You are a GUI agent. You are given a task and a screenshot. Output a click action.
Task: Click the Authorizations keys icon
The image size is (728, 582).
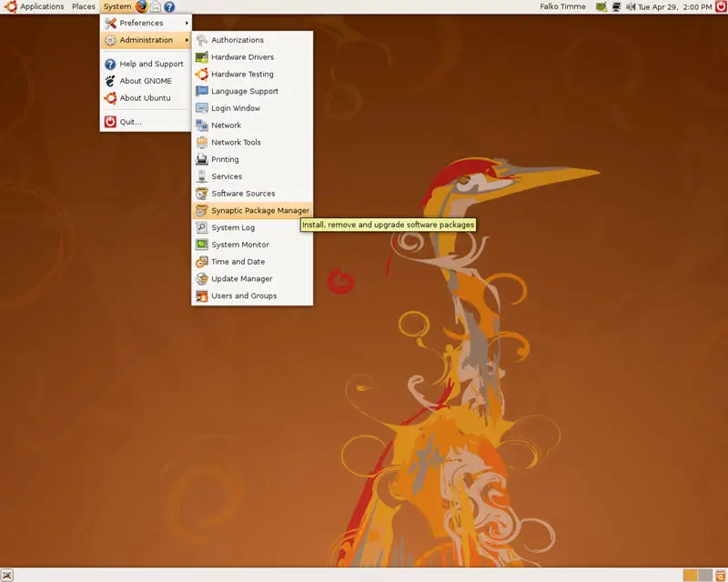tap(201, 40)
